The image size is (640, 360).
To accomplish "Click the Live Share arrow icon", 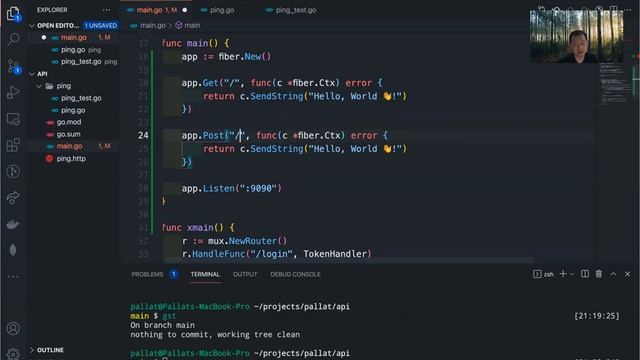I will [x=13, y=198].
